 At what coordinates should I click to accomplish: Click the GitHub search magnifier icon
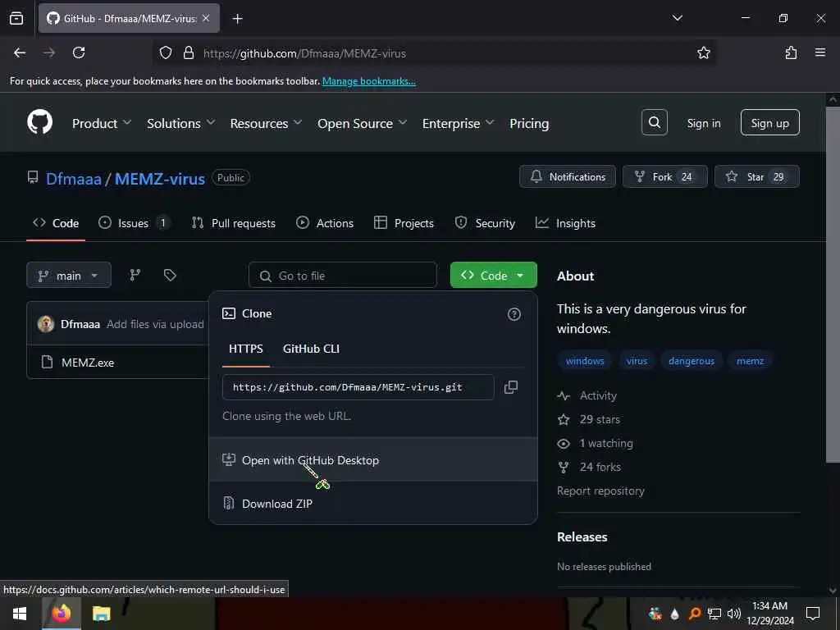pyautogui.click(x=654, y=123)
